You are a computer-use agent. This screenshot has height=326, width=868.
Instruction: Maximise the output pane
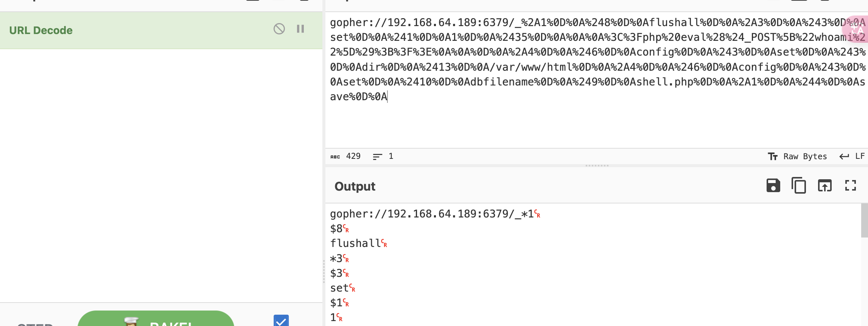[851, 186]
